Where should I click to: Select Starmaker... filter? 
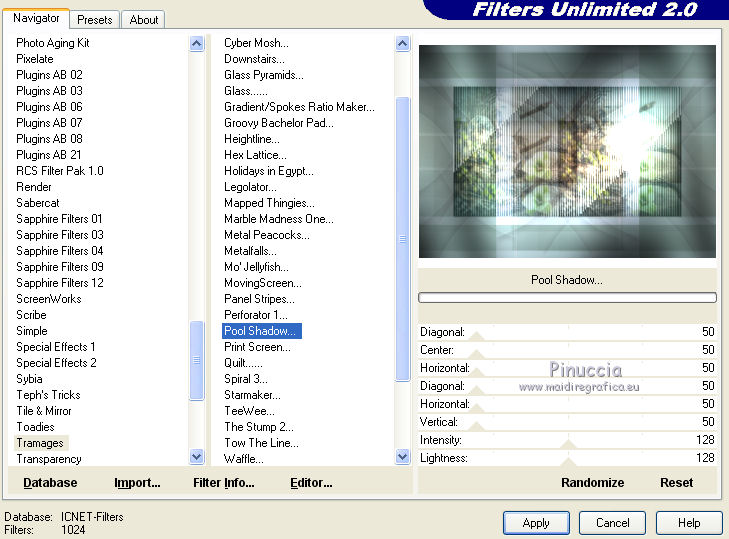(252, 395)
